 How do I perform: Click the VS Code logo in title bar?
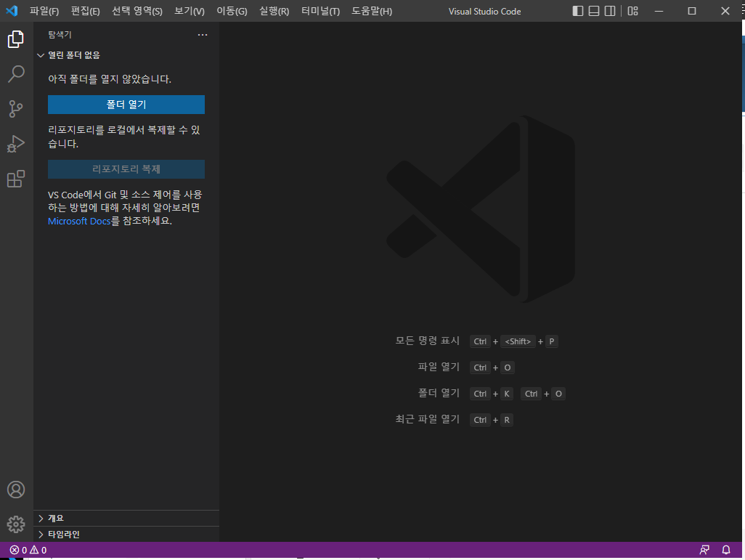(12, 10)
